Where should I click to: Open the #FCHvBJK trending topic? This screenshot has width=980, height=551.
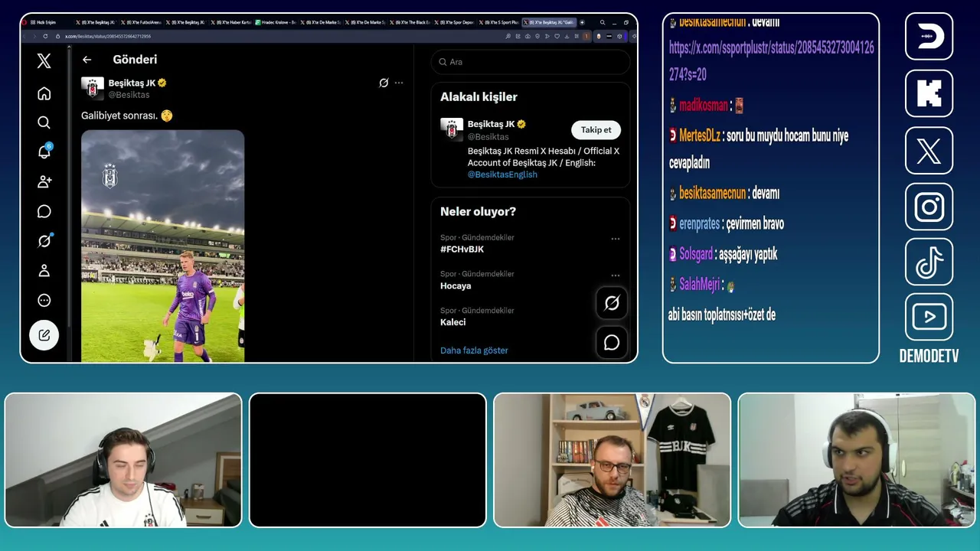pos(462,249)
